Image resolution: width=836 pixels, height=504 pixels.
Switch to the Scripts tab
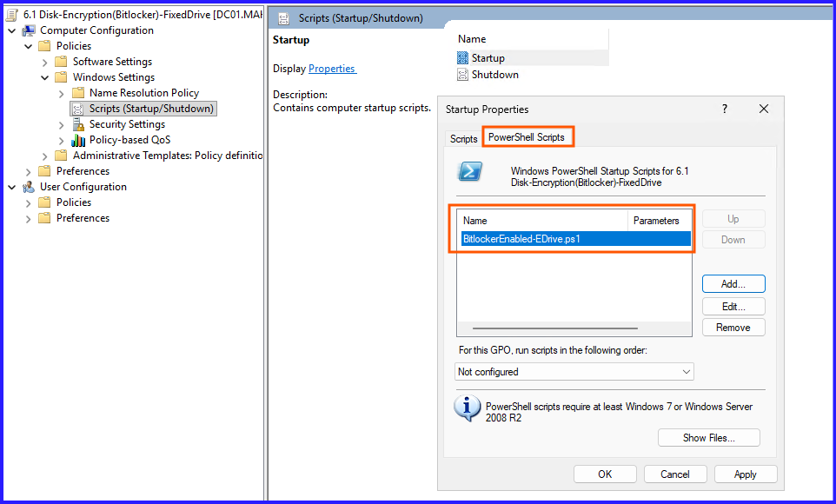pos(463,138)
